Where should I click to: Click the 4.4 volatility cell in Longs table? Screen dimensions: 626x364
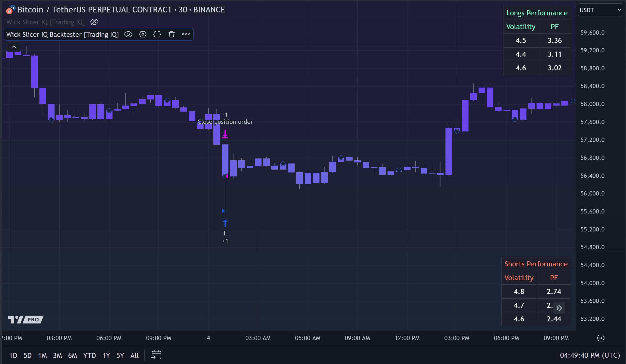tap(521, 54)
